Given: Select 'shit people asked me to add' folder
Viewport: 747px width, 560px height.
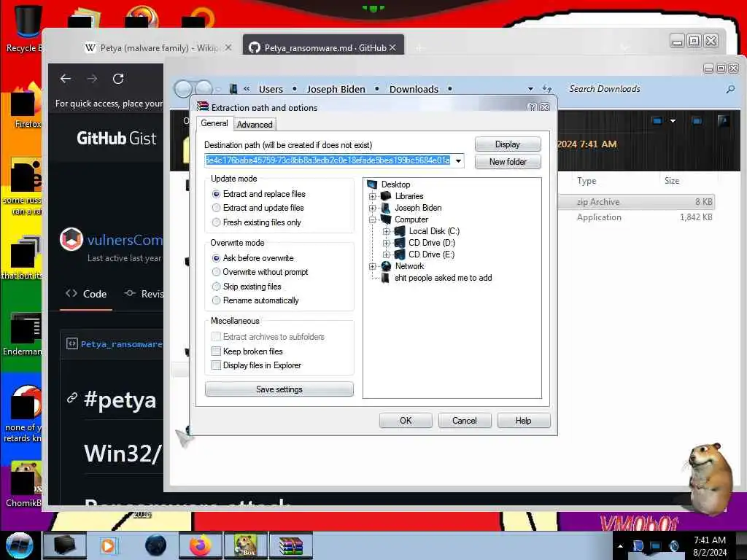Looking at the screenshot, I should point(443,278).
